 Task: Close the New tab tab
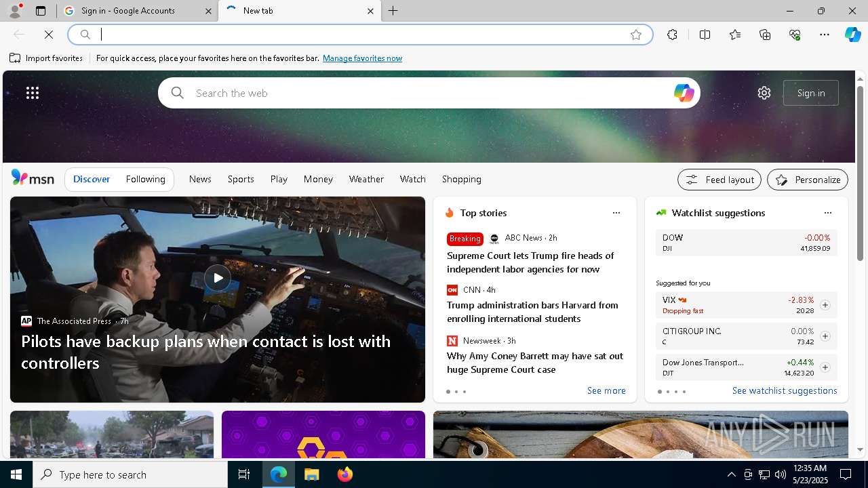tap(370, 11)
